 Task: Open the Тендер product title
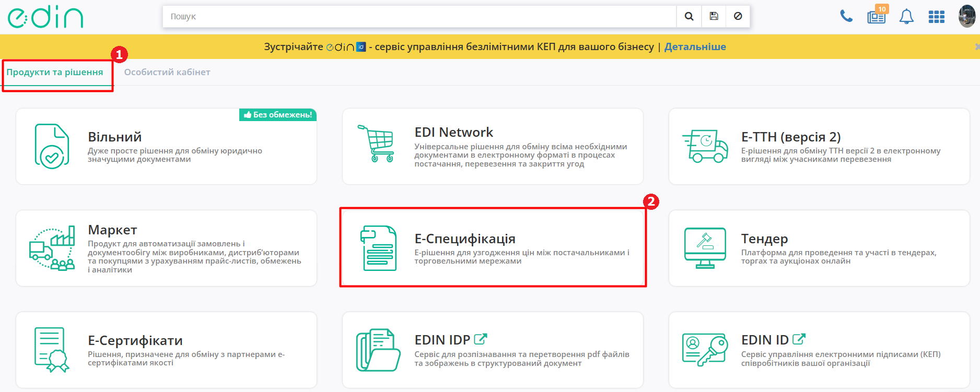point(764,239)
